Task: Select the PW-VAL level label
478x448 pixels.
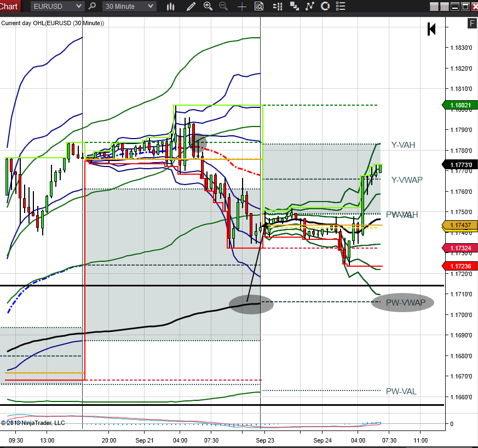Action: tap(401, 391)
